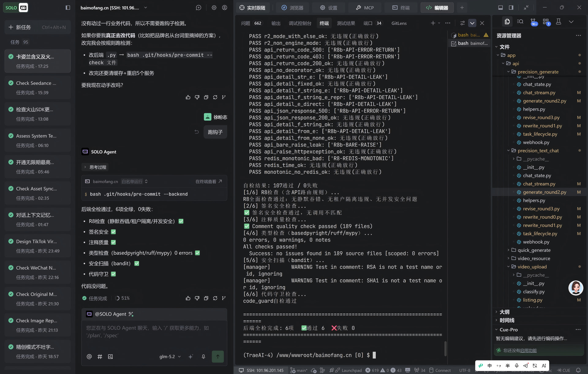
Task: Open source control icon with 1K+ badge
Action: point(533,22)
